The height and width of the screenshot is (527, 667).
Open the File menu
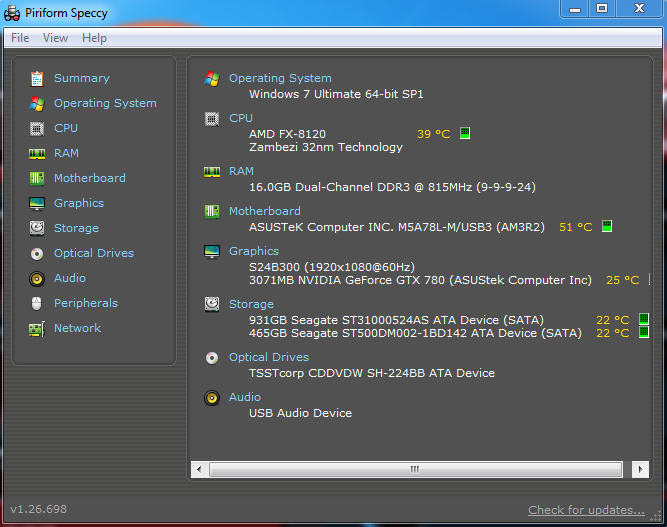tap(20, 38)
